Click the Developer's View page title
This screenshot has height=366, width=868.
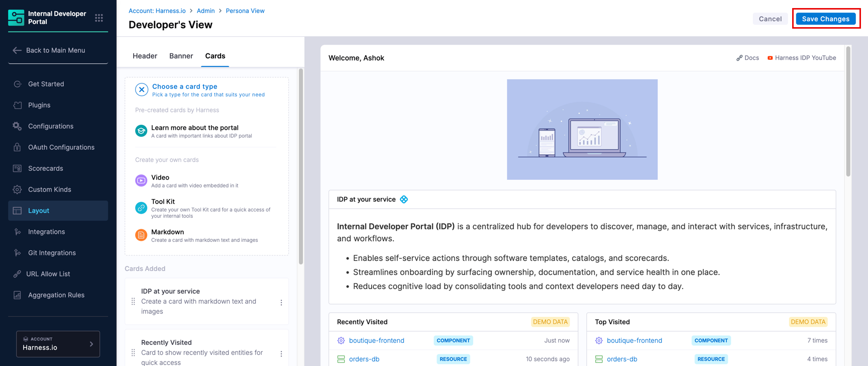click(170, 25)
